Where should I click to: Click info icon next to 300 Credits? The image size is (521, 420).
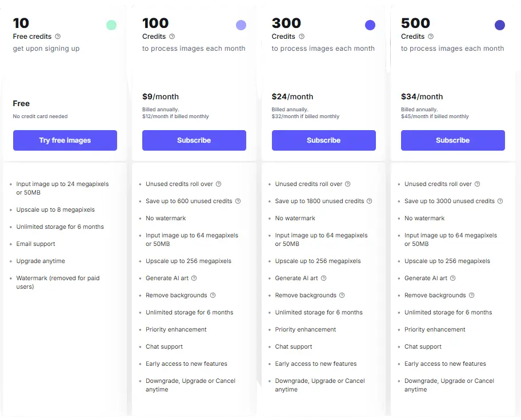(x=302, y=37)
